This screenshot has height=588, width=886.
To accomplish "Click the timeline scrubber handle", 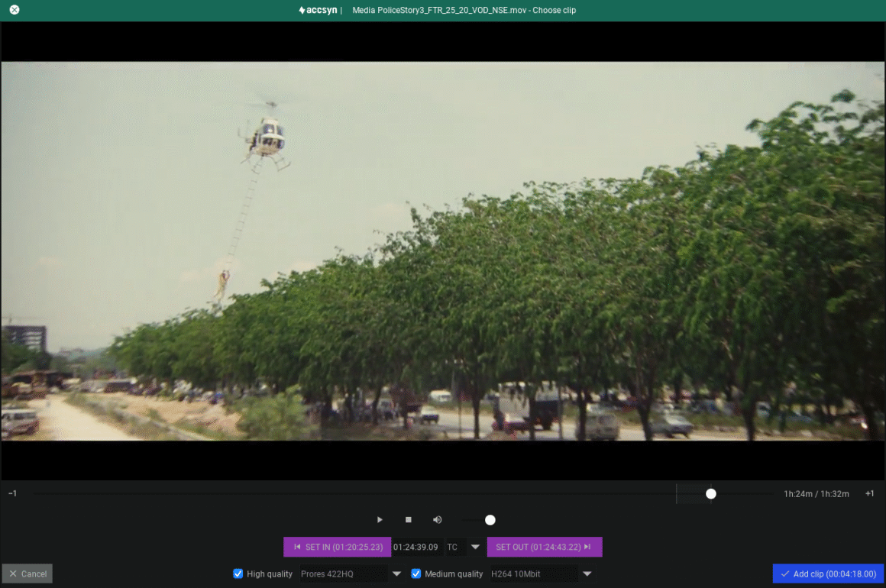I will click(x=711, y=493).
